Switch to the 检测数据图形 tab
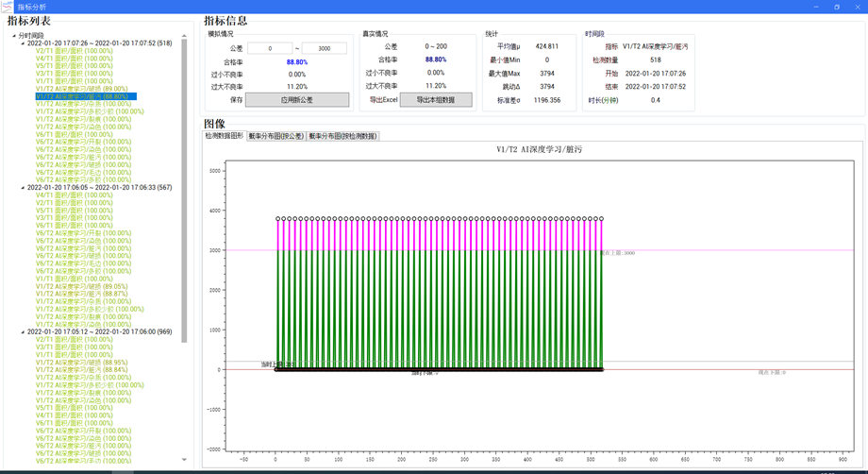The width and height of the screenshot is (868, 474). 224,136
